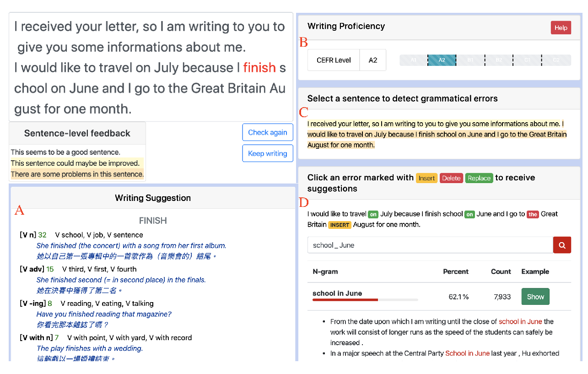The image size is (588, 374).
Task: Show examples for school in June
Action: [x=535, y=297]
